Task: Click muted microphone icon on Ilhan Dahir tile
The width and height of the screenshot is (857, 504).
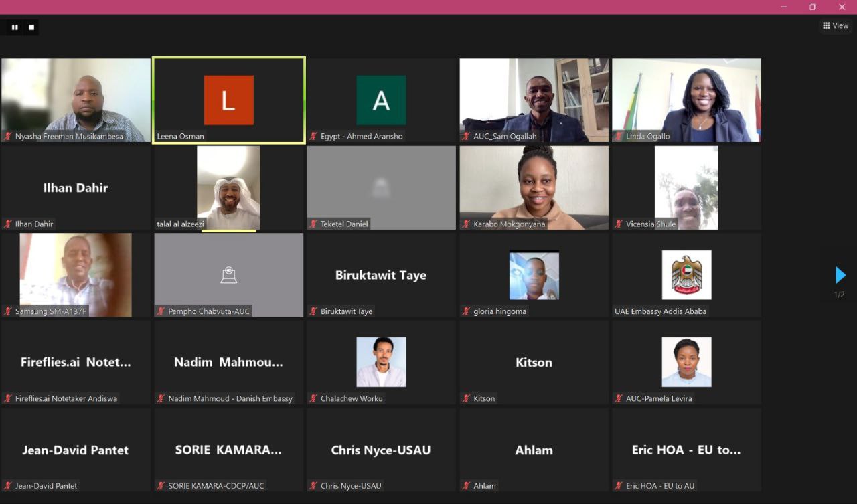Action: [8, 224]
